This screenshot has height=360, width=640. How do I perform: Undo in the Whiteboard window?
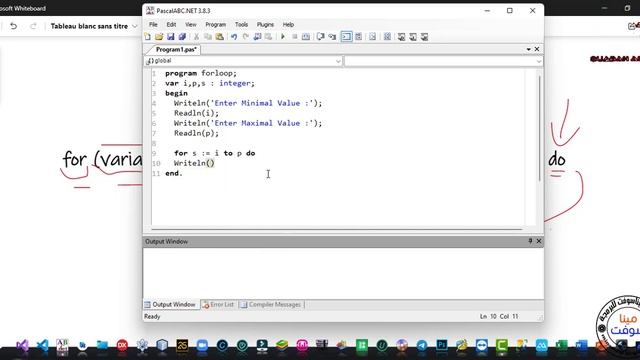13,26
